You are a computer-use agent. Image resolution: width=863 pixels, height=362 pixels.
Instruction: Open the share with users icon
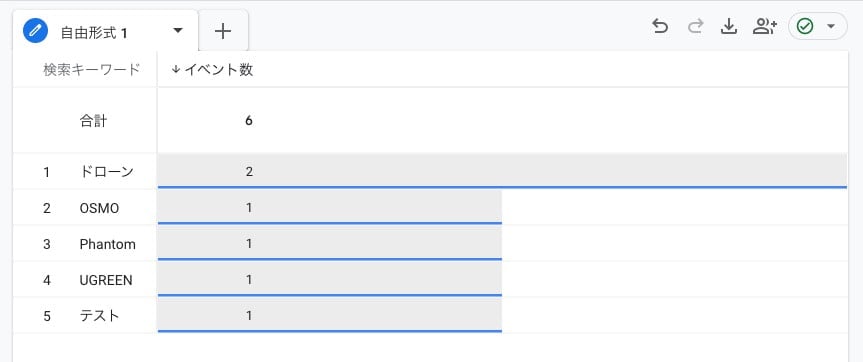[764, 26]
